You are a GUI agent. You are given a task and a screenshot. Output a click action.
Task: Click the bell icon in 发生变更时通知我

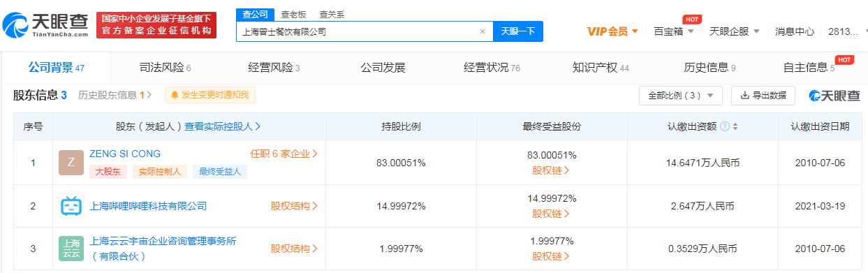tap(175, 95)
